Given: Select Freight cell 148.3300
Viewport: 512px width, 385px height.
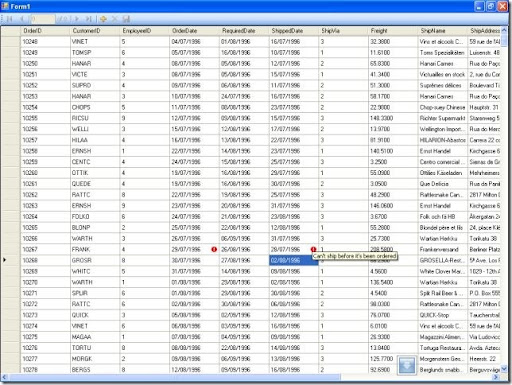Looking at the screenshot, I should [393, 118].
